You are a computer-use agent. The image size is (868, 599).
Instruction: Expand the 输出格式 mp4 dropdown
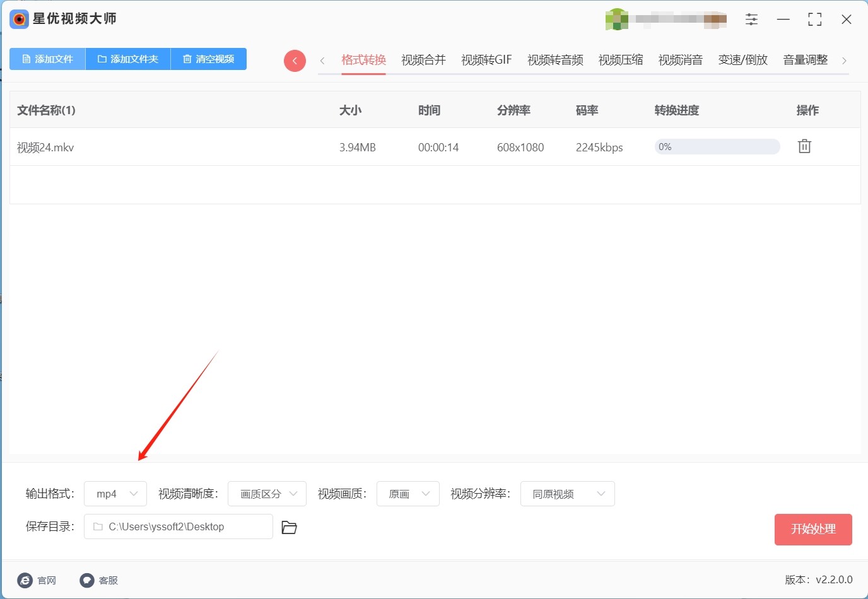click(x=115, y=494)
